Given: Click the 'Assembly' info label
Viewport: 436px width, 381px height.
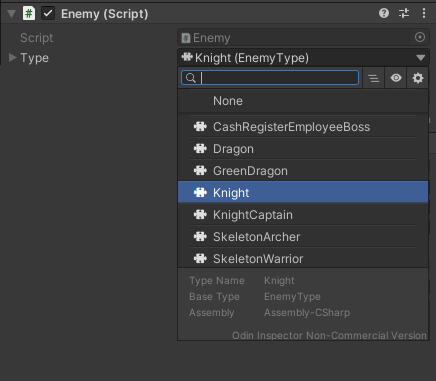Looking at the screenshot, I should point(212,312).
